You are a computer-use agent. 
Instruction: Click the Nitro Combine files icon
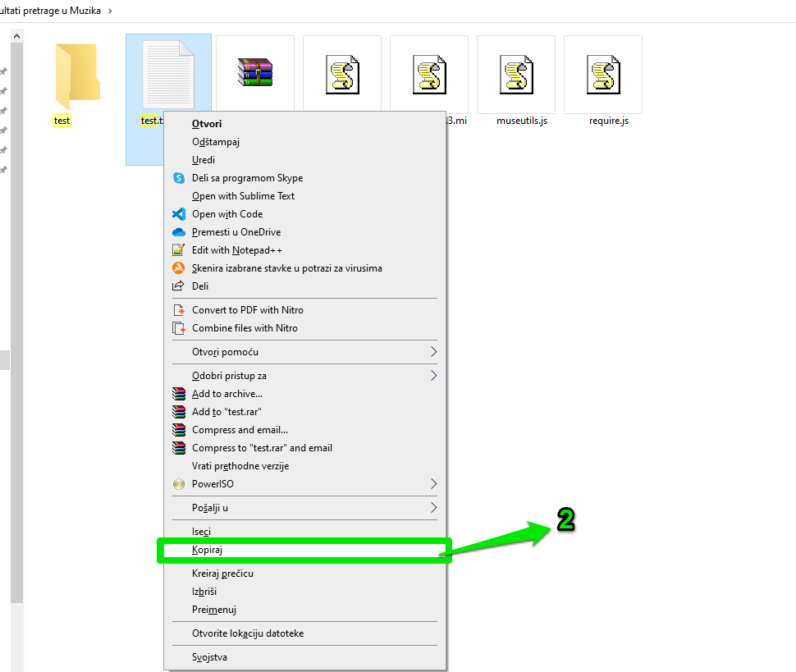179,328
